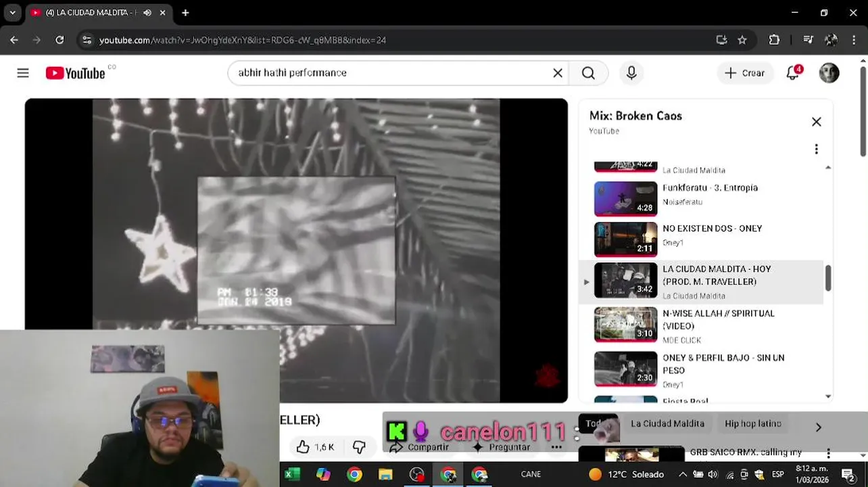Show more filter chips with right arrow
868x487 pixels.
818,427
